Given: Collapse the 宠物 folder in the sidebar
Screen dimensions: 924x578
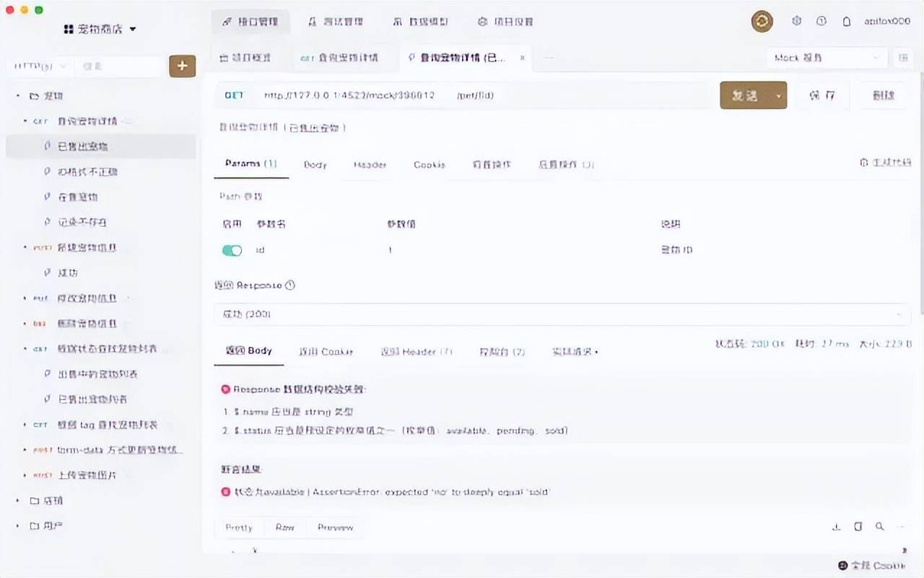Looking at the screenshot, I should 18,95.
